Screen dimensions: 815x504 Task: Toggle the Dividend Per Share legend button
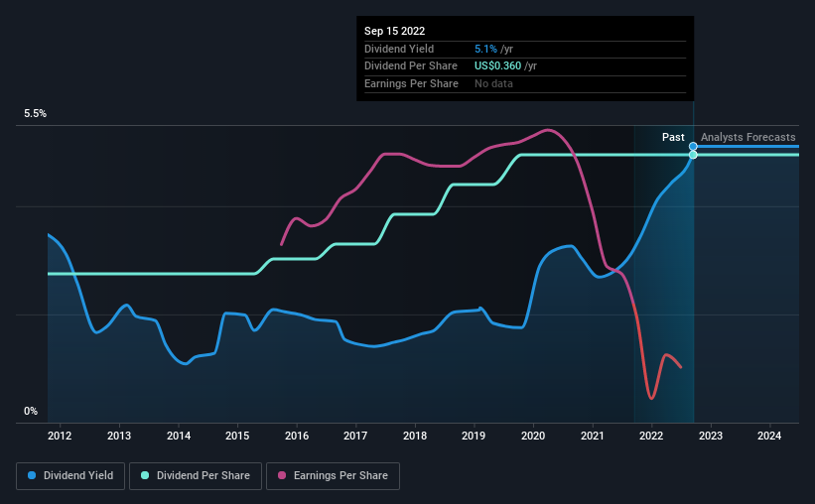point(196,476)
